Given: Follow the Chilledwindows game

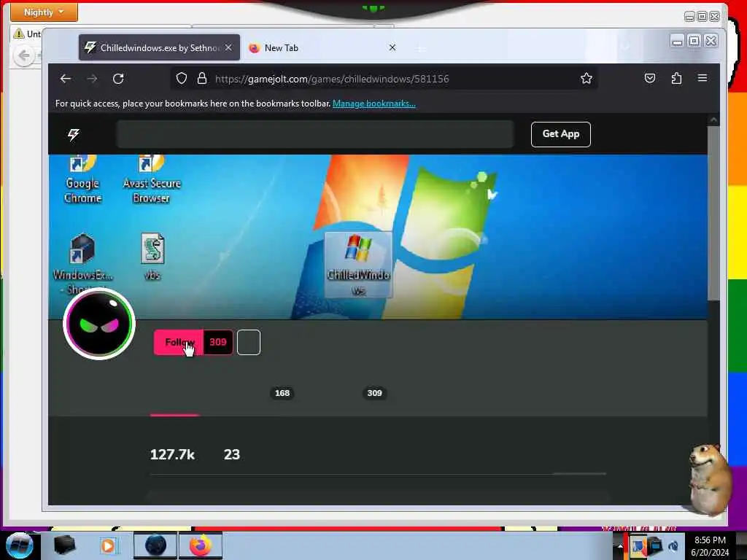Looking at the screenshot, I should 179,343.
